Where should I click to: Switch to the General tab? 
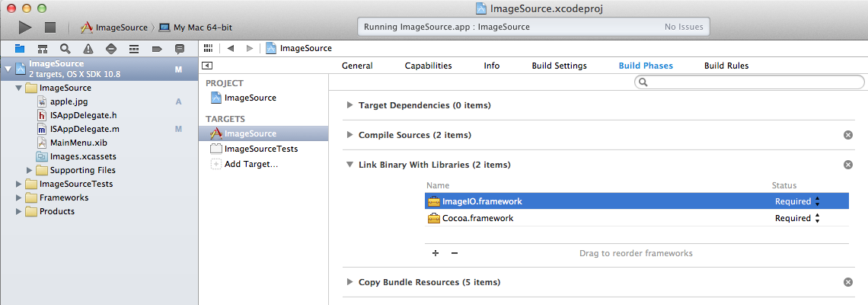357,66
